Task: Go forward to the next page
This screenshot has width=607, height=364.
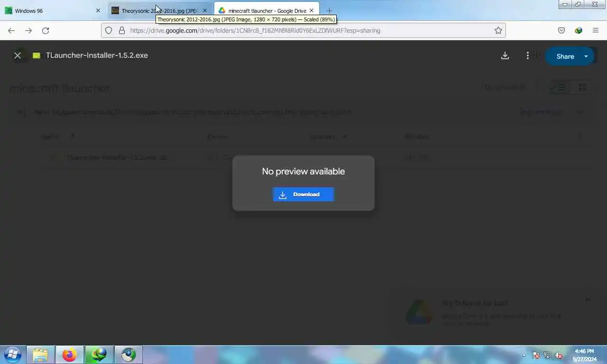Action: click(28, 30)
